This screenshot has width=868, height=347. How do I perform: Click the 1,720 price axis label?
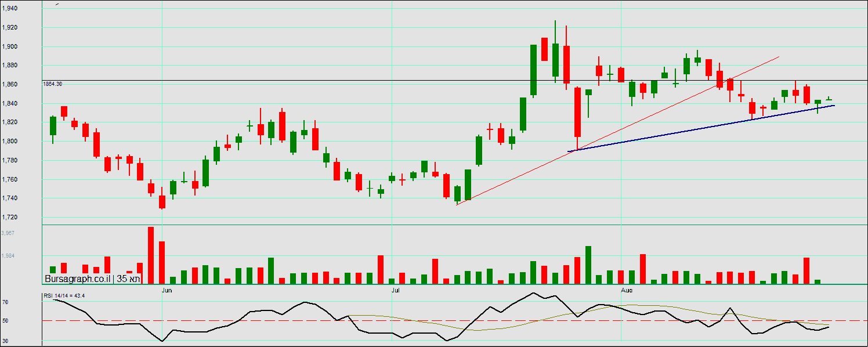(9, 218)
